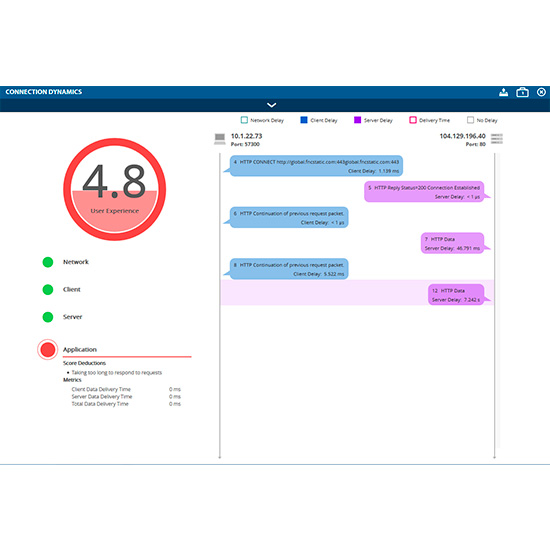Click the client laptop icon beside 10.1.22.73

point(220,139)
